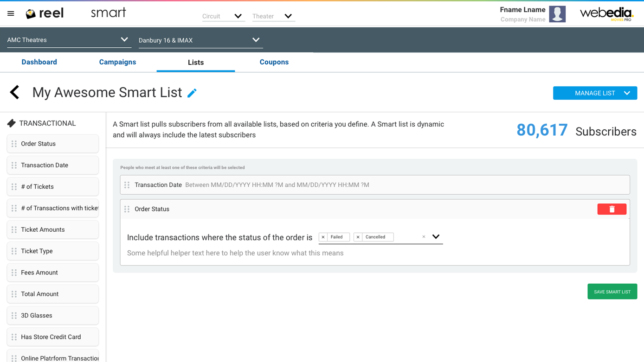644x362 pixels.
Task: Clear all selected order statuses
Action: [x=424, y=237]
